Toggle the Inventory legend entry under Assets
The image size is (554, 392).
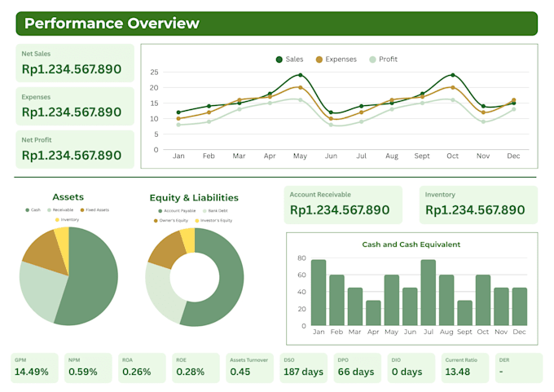67,219
